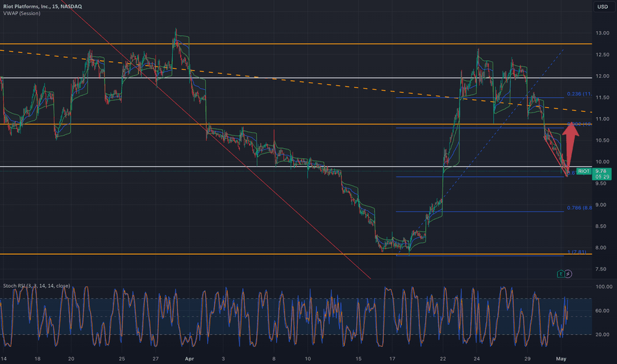The height and width of the screenshot is (364, 617).
Task: Click date 22 on the time axis
Action: coord(443,359)
